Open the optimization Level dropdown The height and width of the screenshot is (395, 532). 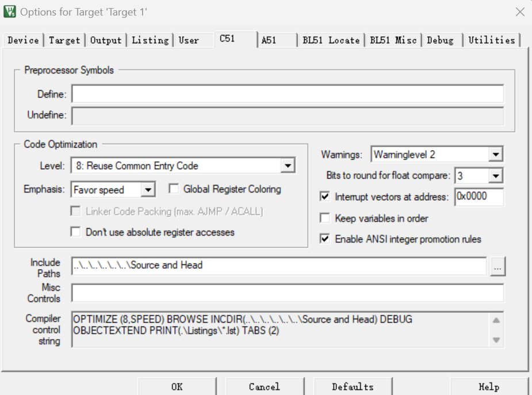pos(183,166)
